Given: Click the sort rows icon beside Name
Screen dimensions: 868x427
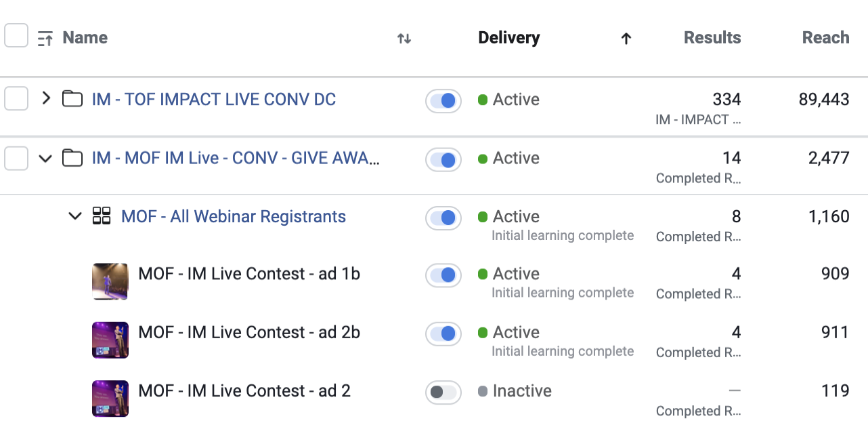Looking at the screenshot, I should tap(45, 39).
